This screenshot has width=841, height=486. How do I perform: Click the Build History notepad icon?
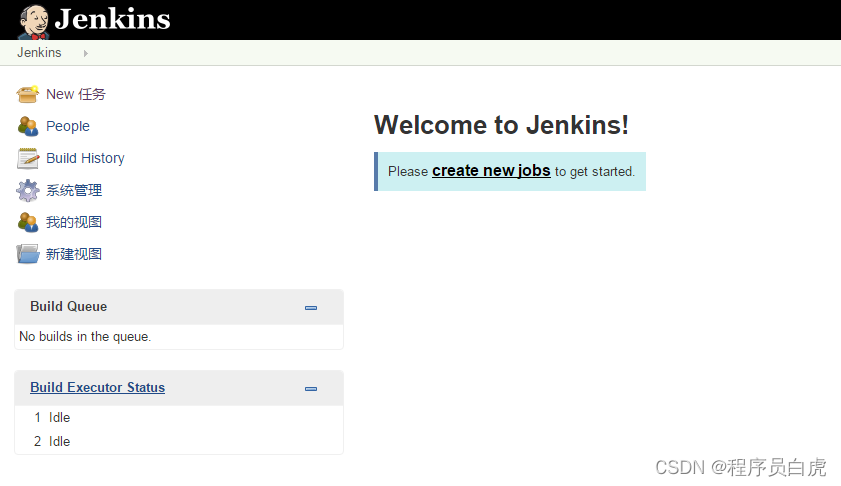point(27,158)
